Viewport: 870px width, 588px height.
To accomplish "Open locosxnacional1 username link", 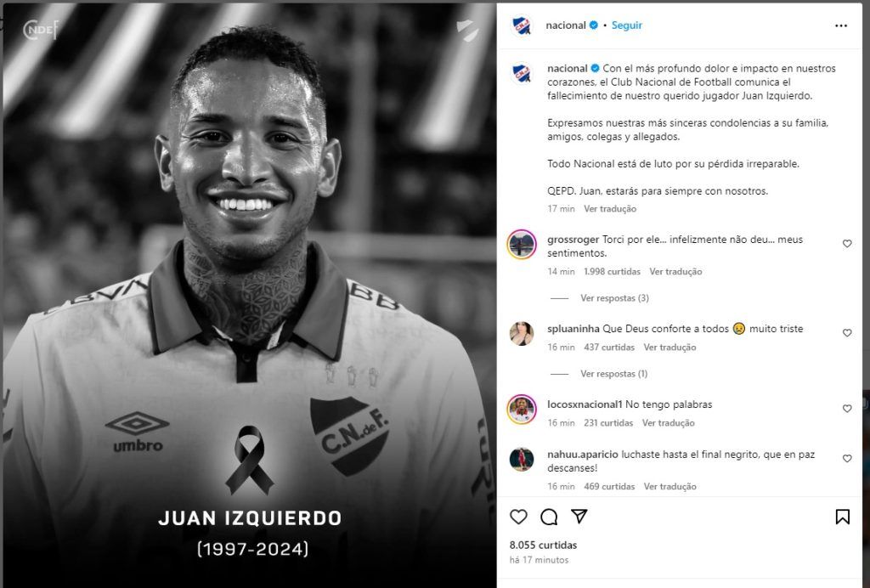I will (x=585, y=404).
